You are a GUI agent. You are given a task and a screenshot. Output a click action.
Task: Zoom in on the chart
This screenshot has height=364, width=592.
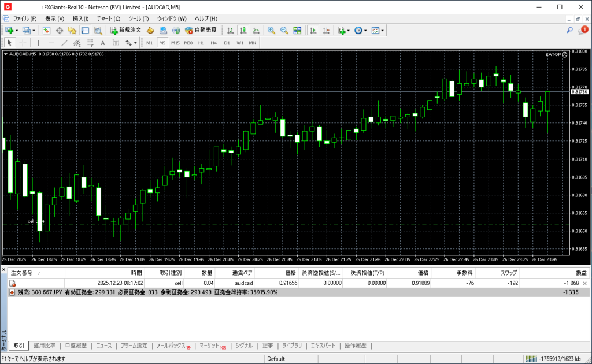[x=271, y=30]
